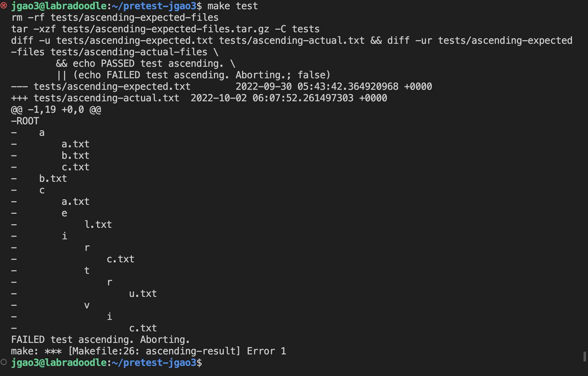Click the top jgao3@labradoodle prompt text
Viewport: 588px width, 376px height.
coord(59,6)
